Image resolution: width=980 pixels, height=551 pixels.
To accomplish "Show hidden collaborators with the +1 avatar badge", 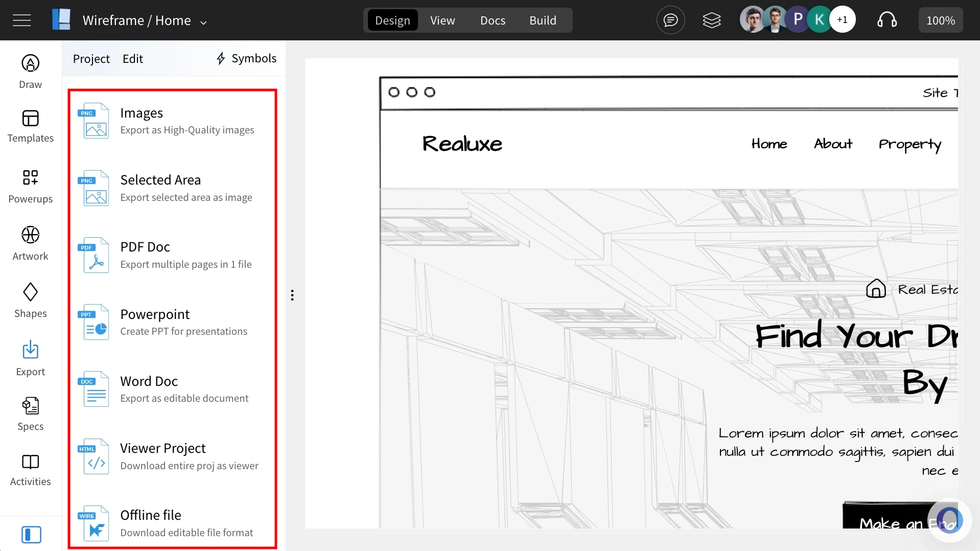I will [843, 19].
